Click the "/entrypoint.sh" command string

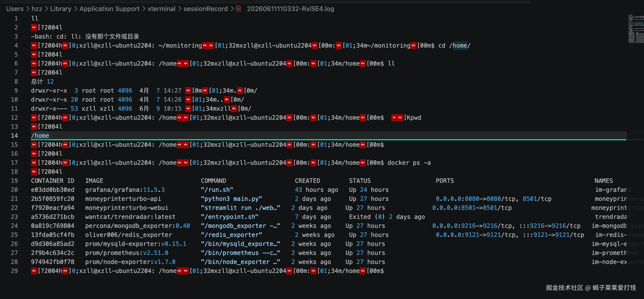[230, 217]
